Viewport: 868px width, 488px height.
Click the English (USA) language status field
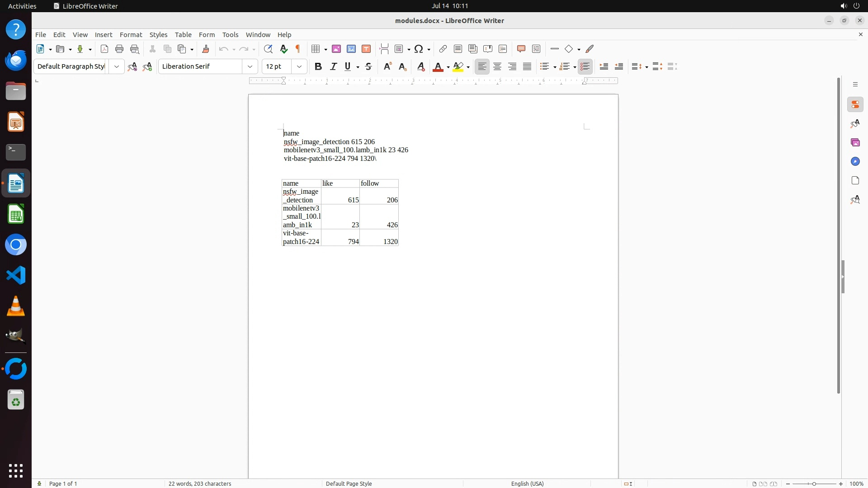coord(527,483)
